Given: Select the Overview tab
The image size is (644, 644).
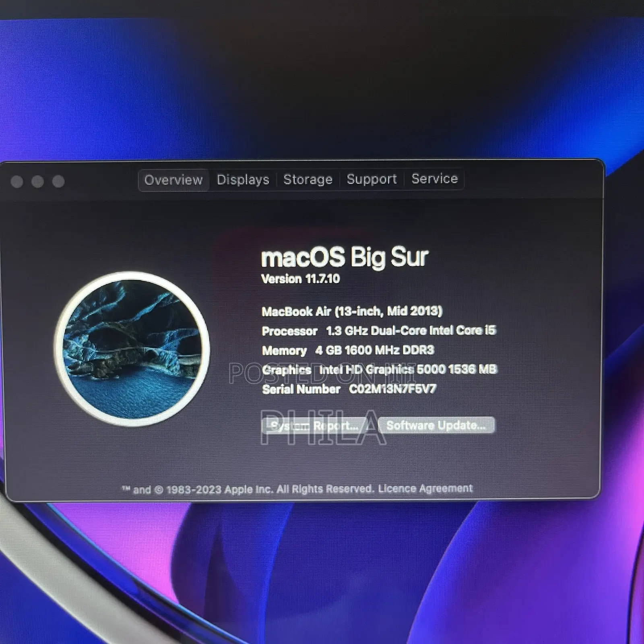Looking at the screenshot, I should 173,180.
